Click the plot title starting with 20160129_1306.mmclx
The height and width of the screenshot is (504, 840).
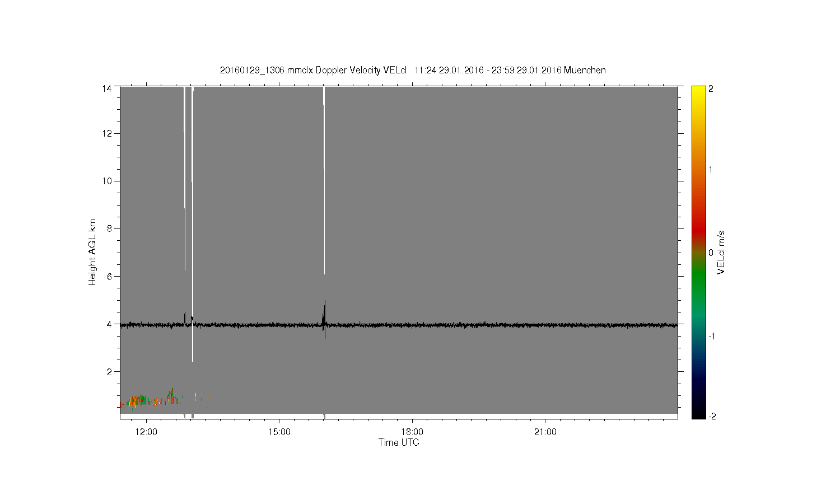[x=413, y=71]
